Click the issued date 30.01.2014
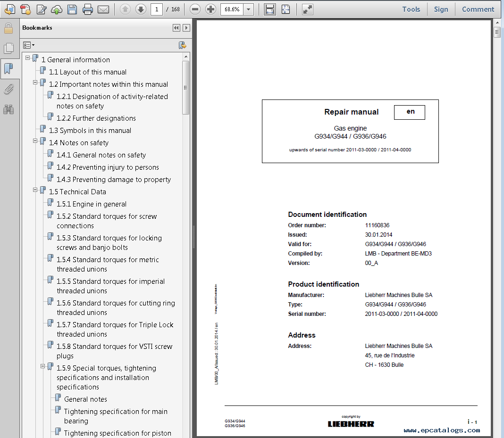Viewport: 504px width, 438px height. pos(378,235)
